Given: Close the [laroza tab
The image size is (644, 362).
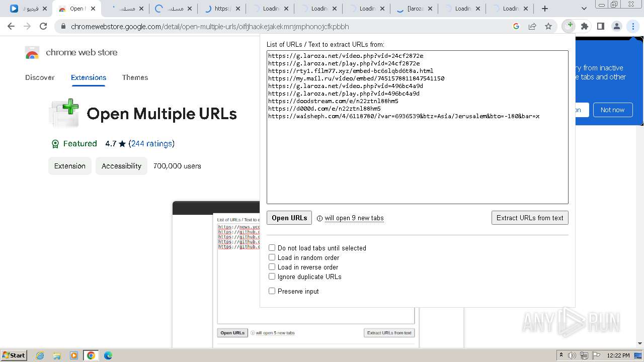Looking at the screenshot, I should [431, 9].
